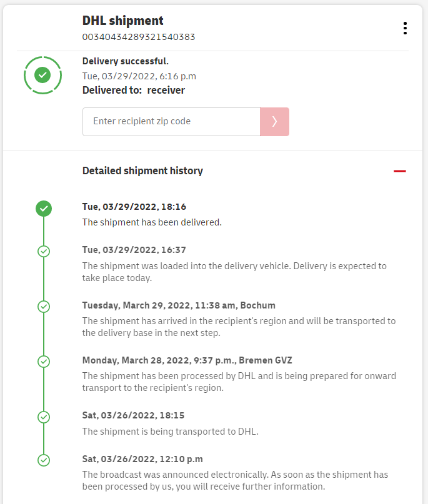Click the large green delivery success icon
This screenshot has width=428, height=504.
click(x=42, y=75)
